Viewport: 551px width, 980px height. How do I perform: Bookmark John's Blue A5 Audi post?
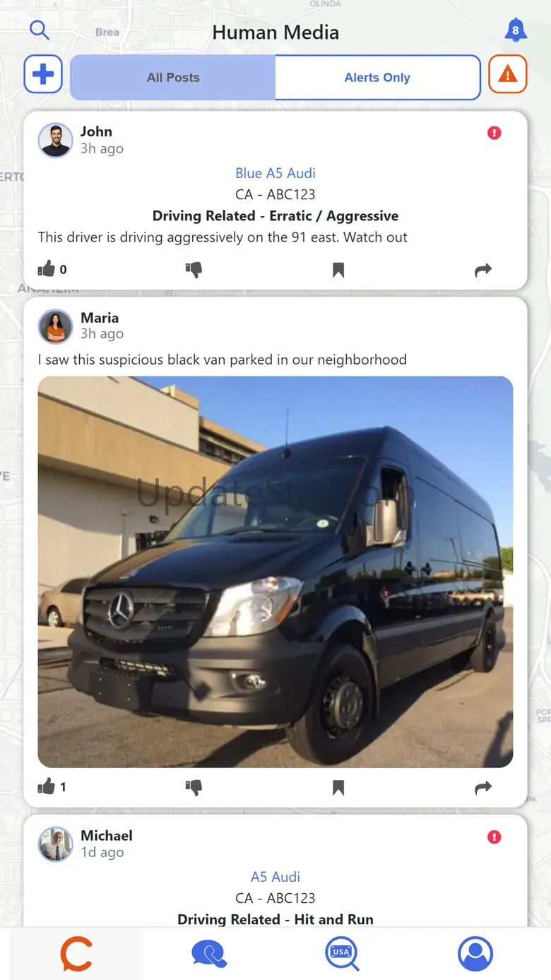point(338,270)
